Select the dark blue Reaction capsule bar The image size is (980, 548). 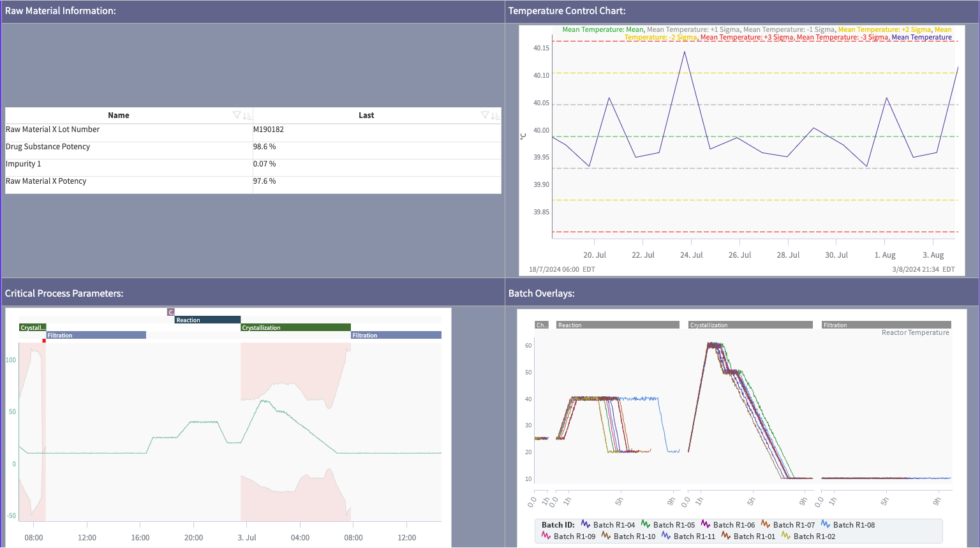pos(207,320)
